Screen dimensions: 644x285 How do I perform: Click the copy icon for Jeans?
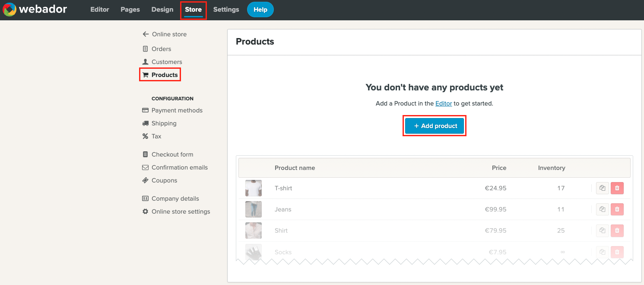(x=602, y=209)
